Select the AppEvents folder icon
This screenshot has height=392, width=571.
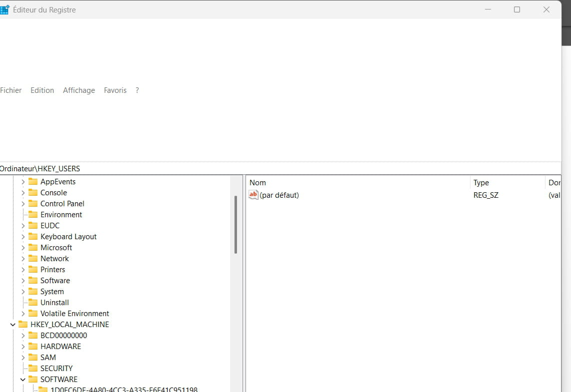coord(33,182)
